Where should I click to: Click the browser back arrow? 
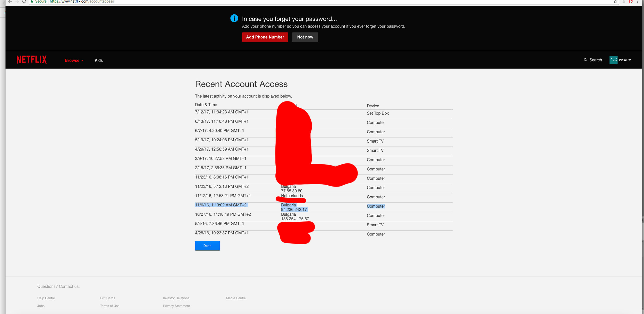click(10, 2)
